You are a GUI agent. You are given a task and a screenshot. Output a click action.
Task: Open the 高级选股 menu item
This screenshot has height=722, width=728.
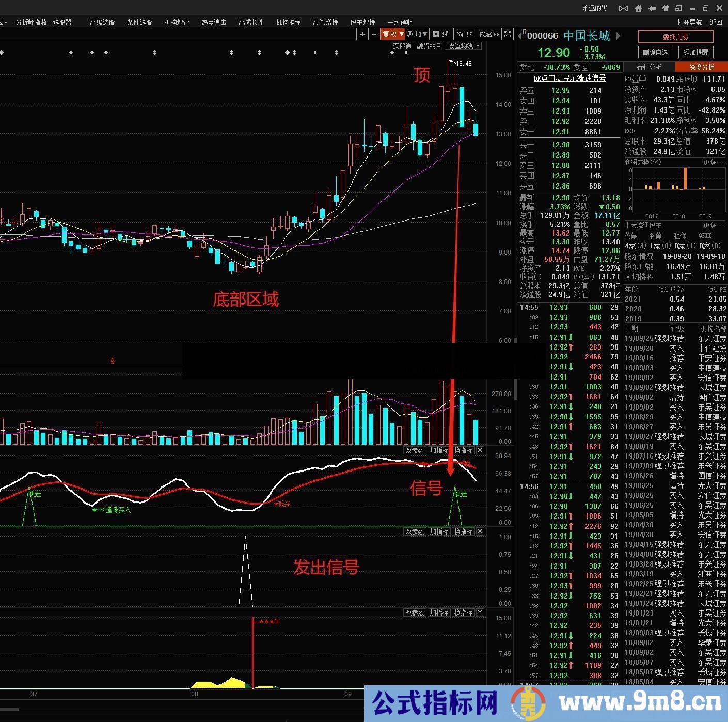(x=102, y=22)
